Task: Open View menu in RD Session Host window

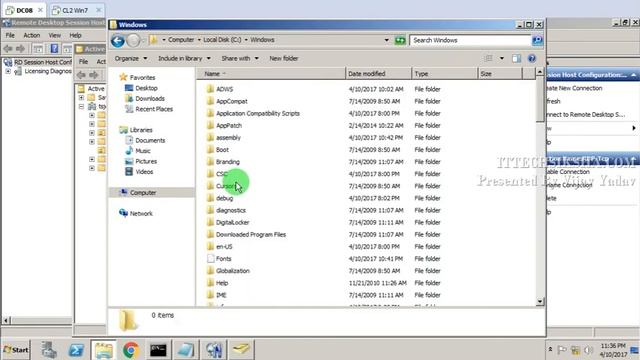Action: [x=54, y=35]
